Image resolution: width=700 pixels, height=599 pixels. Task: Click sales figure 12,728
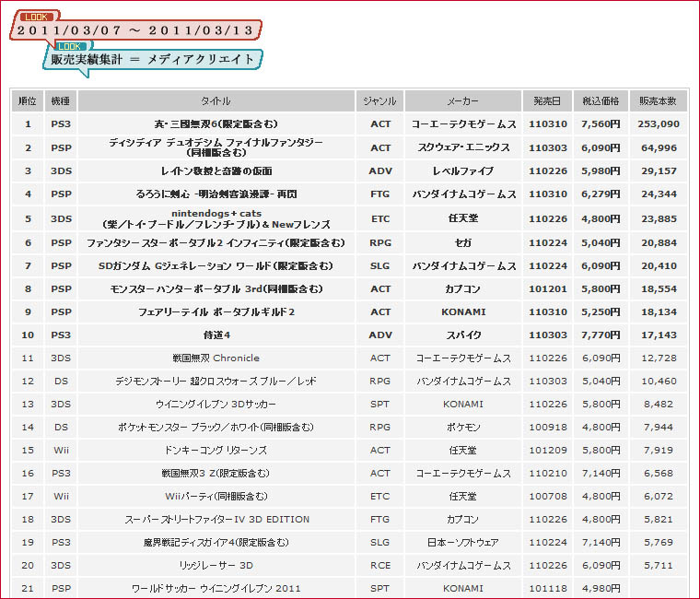click(x=659, y=358)
